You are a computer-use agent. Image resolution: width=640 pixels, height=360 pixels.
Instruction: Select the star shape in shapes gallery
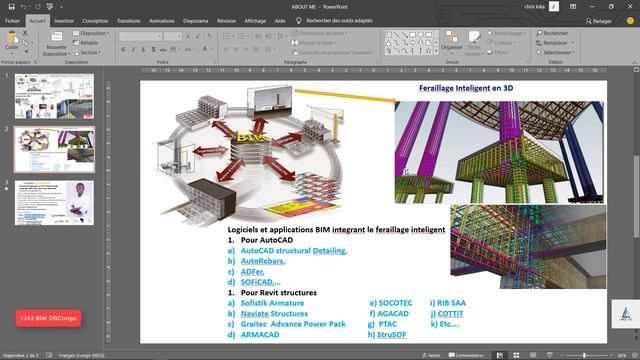(x=428, y=51)
